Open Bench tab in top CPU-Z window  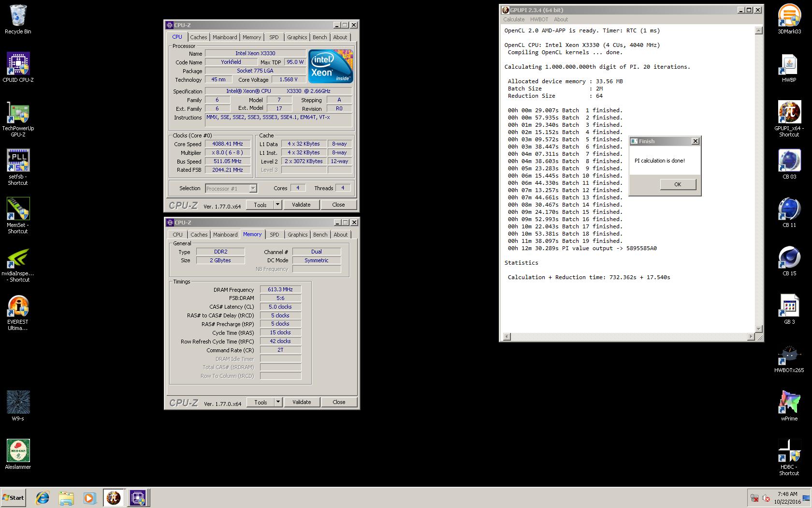pos(319,37)
